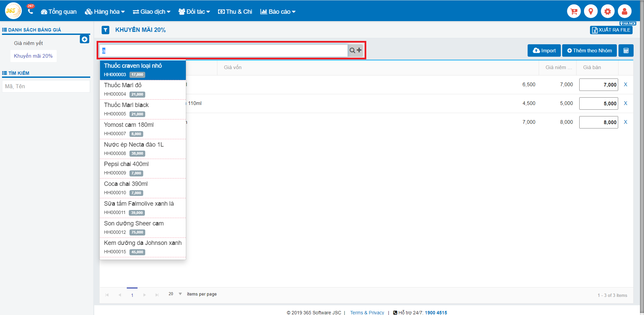This screenshot has width=644, height=315.
Task: Open the Tổng quan menu item
Action: coord(59,12)
